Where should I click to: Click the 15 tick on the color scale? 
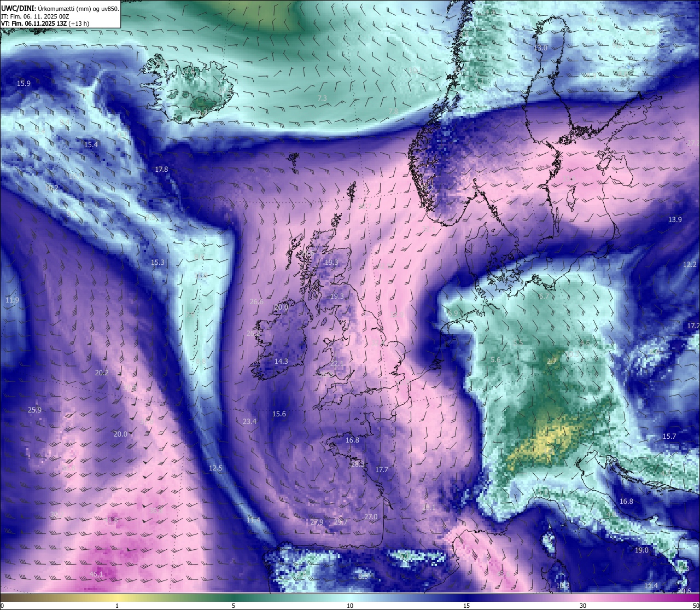click(x=466, y=606)
